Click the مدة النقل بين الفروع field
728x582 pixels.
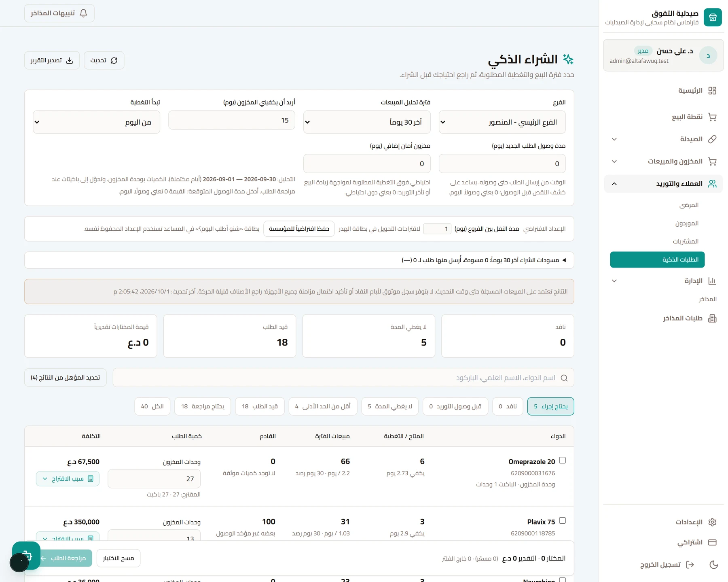[437, 229]
